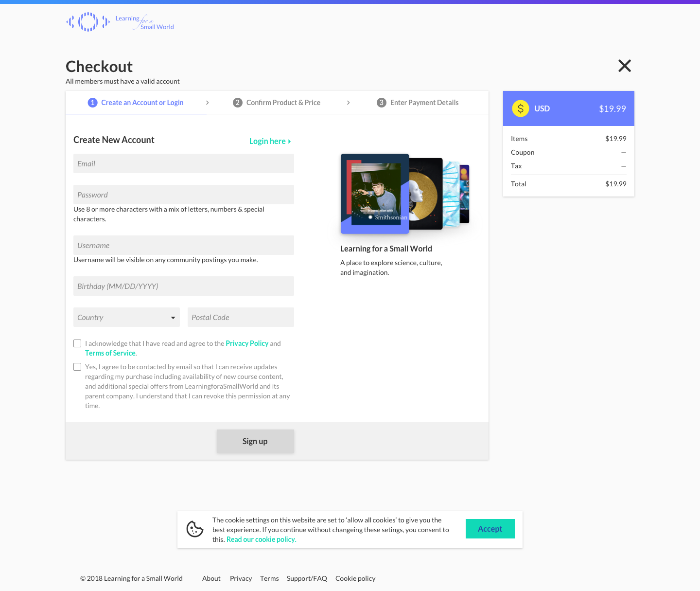Click the Smithsonian course thumbnail image
This screenshot has height=591, width=700.
click(375, 194)
